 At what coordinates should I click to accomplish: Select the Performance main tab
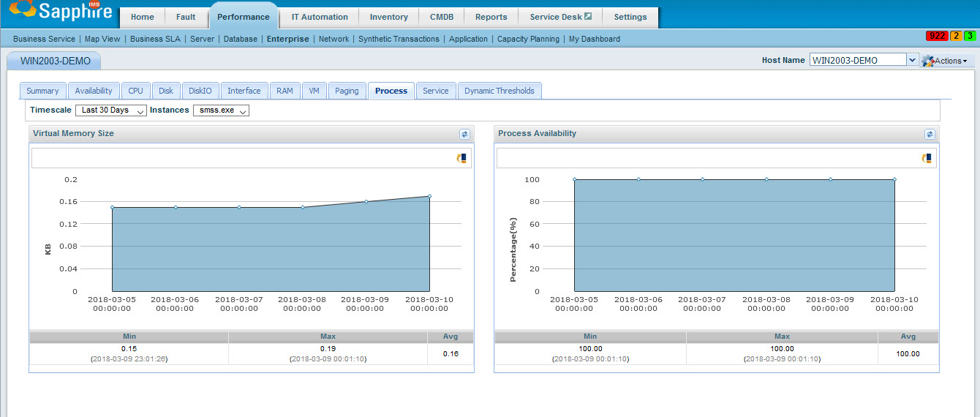tap(244, 17)
